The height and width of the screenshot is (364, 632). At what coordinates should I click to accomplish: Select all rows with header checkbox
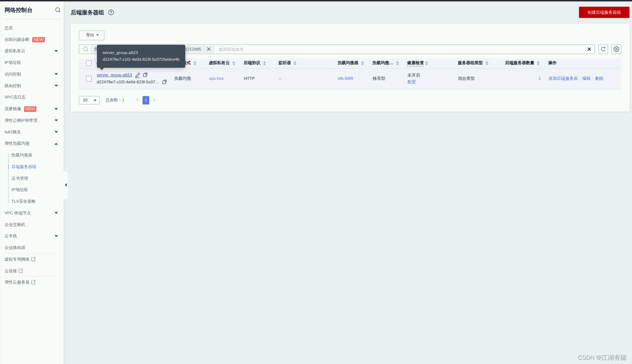(x=89, y=63)
